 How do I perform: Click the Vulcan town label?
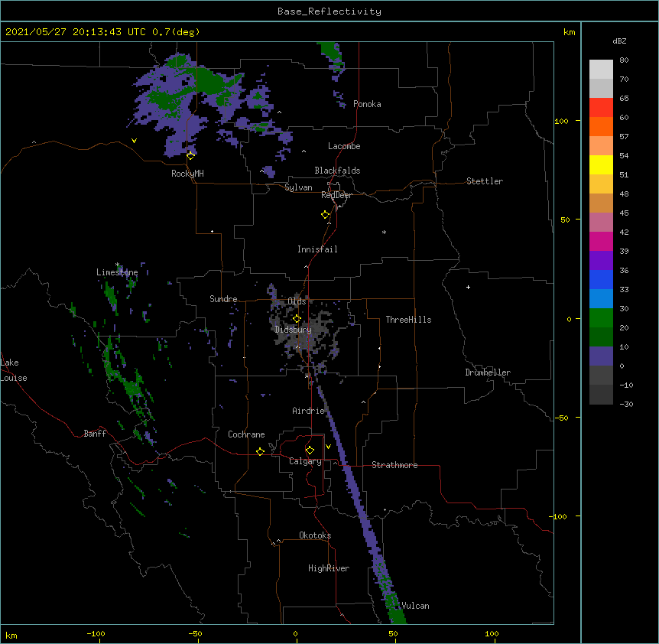[x=415, y=606]
